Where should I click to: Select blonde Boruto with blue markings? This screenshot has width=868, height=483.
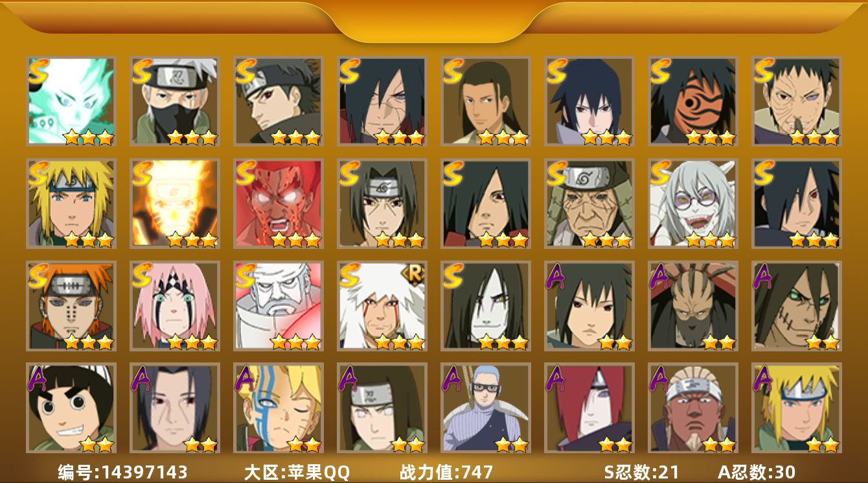tap(279, 408)
